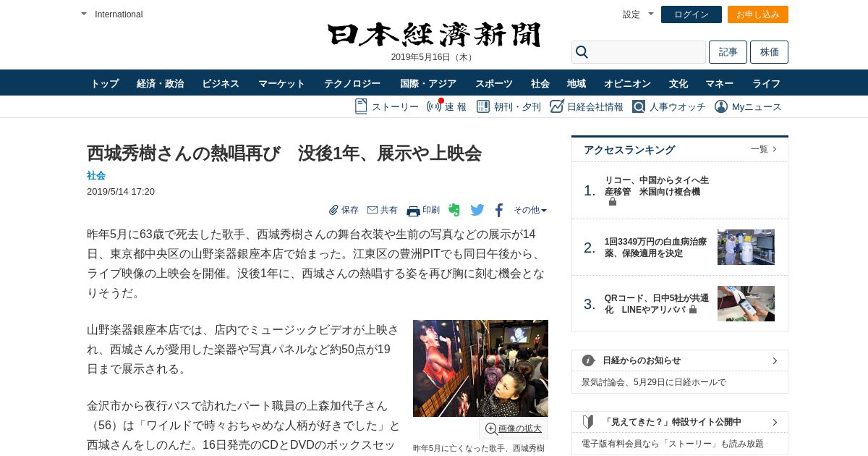
Task: Open アクセスランキング 一覧 chevron link
Action: (764, 149)
